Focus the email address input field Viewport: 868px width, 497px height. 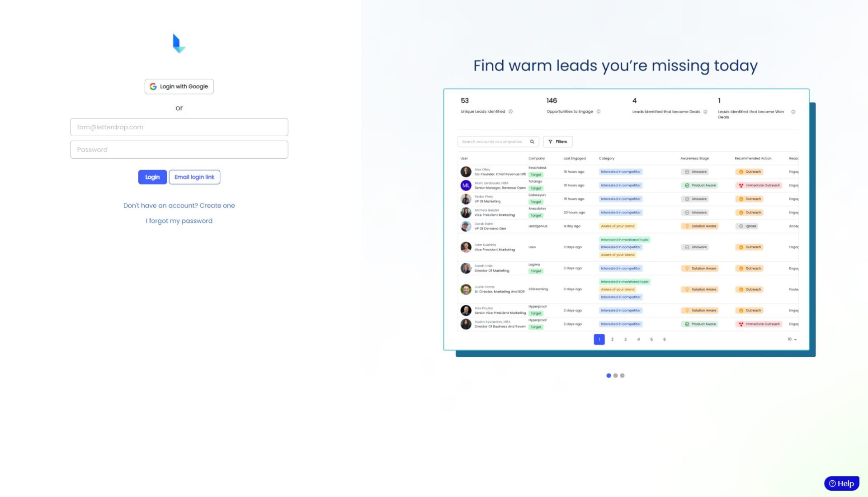[x=179, y=127]
